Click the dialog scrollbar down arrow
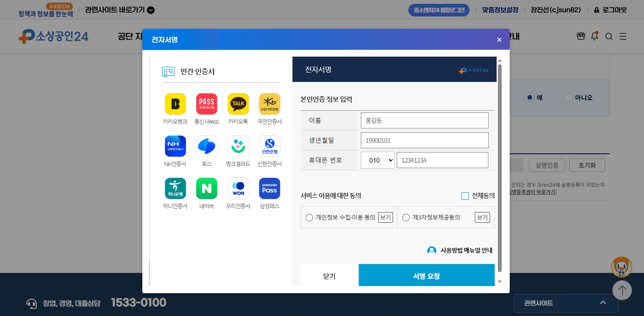Screen dimensions: 644x316 point(500,281)
